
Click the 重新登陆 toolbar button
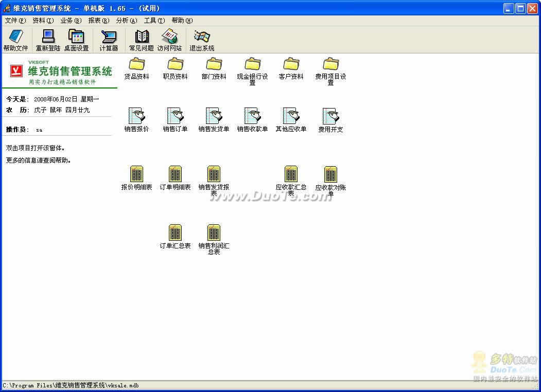[48, 40]
